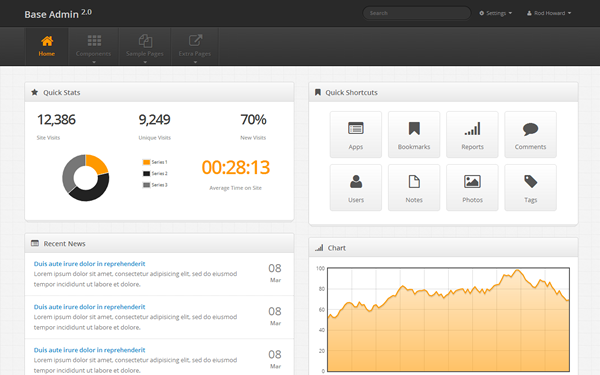Click the Series 3 gray legend swatch
Viewport: 600px width, 375px height.
coord(146,185)
